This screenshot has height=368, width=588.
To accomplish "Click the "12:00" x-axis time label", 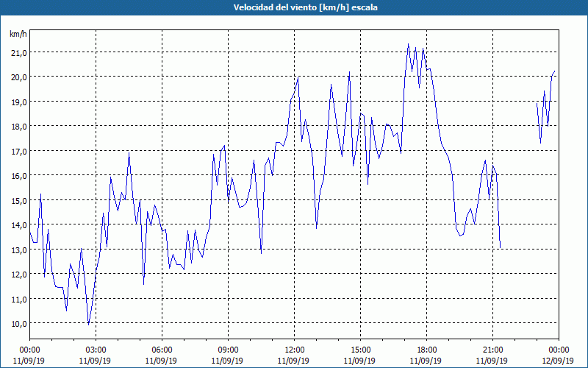I will tap(294, 350).
